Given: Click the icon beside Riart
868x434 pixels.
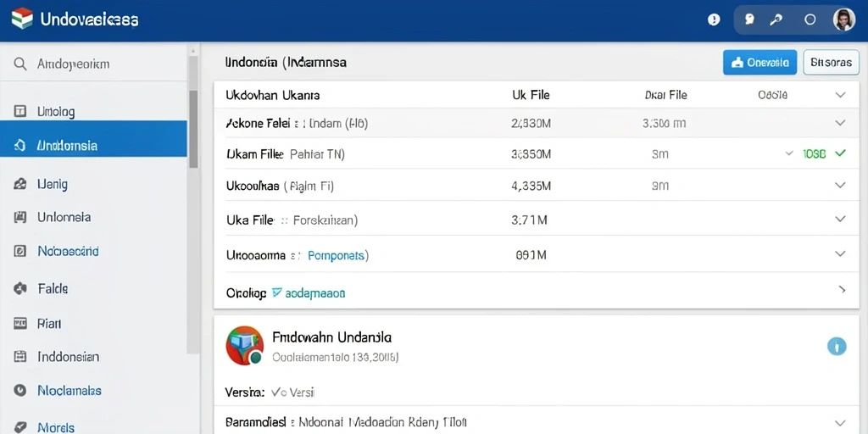Looking at the screenshot, I should [20, 324].
